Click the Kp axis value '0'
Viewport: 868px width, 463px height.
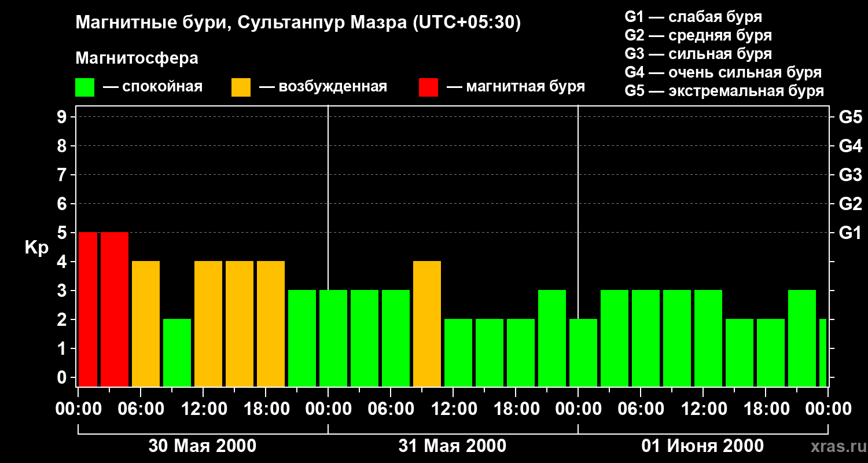[x=63, y=378]
